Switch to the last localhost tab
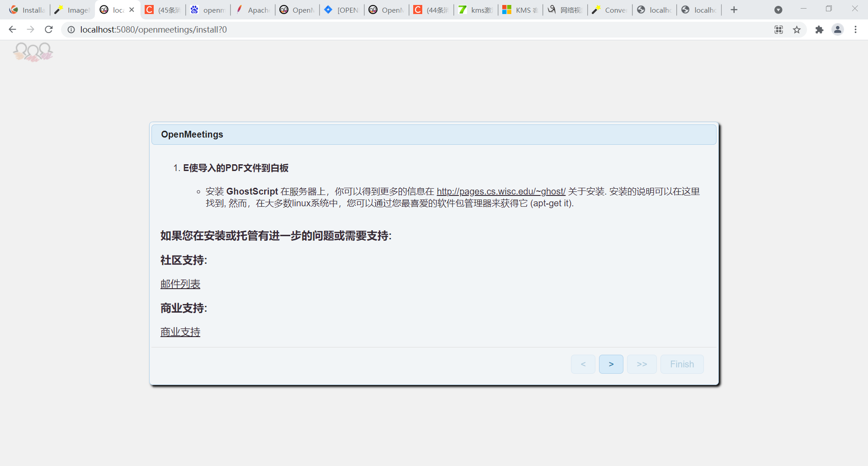Image resolution: width=868 pixels, height=466 pixels. click(699, 10)
